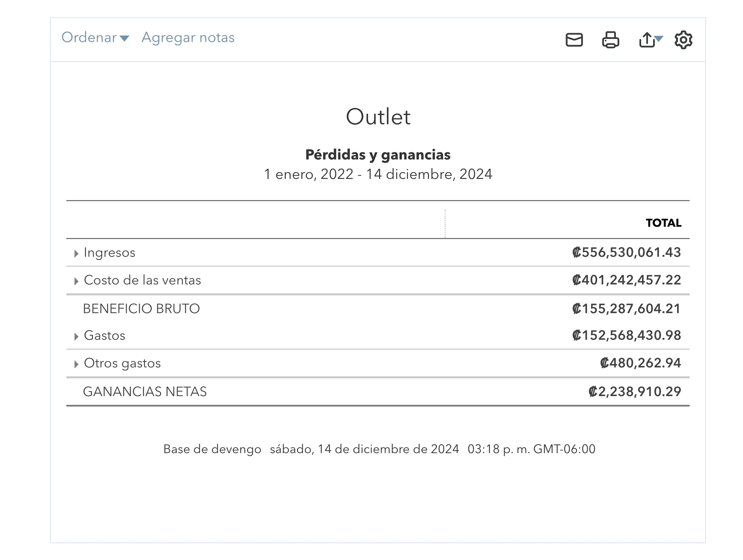This screenshot has width=743, height=560.
Task: Expand the Ingresos row
Action: pos(76,253)
